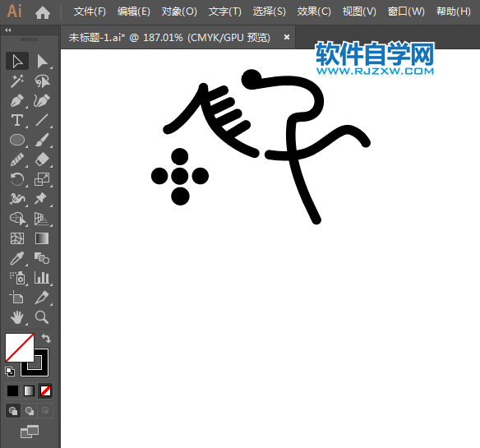Apply Gradient mode button
This screenshot has width=480, height=448.
(29, 390)
